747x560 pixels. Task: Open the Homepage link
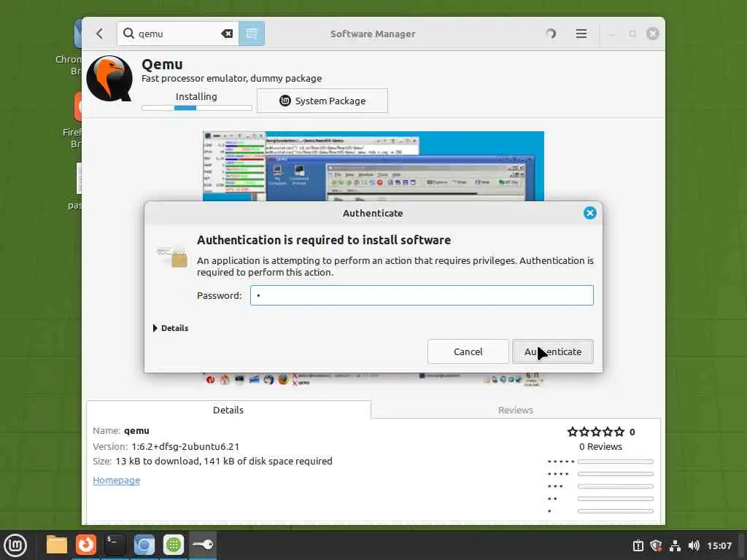(x=116, y=480)
